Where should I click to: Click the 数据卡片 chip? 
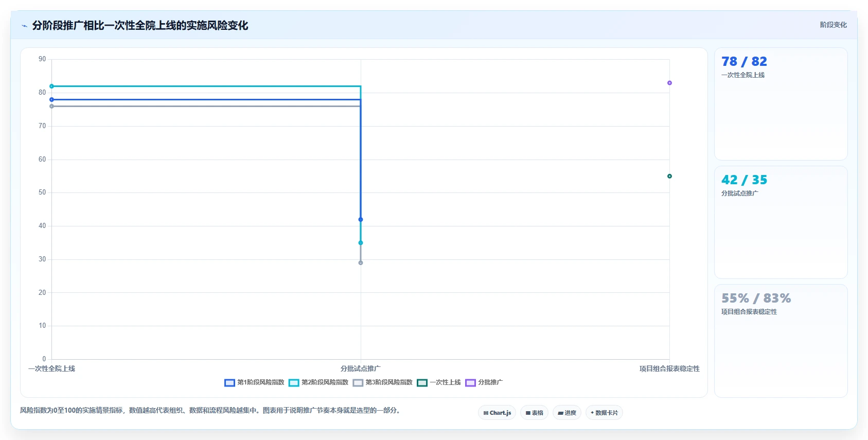tap(604, 413)
